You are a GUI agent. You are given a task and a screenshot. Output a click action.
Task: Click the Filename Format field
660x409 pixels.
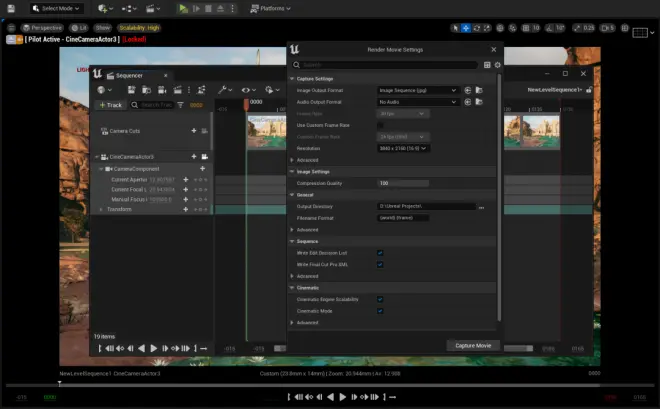403,218
